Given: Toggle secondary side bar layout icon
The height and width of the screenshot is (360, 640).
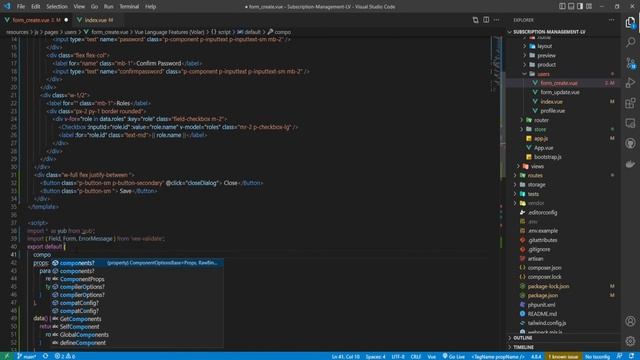Looking at the screenshot, I should click(x=580, y=7).
